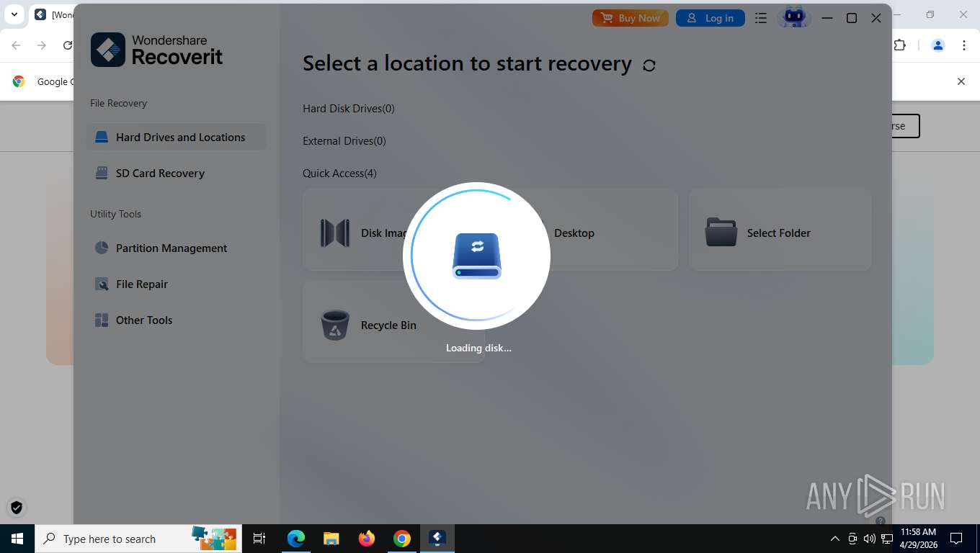
Task: Show hidden system tray icons
Action: [835, 539]
